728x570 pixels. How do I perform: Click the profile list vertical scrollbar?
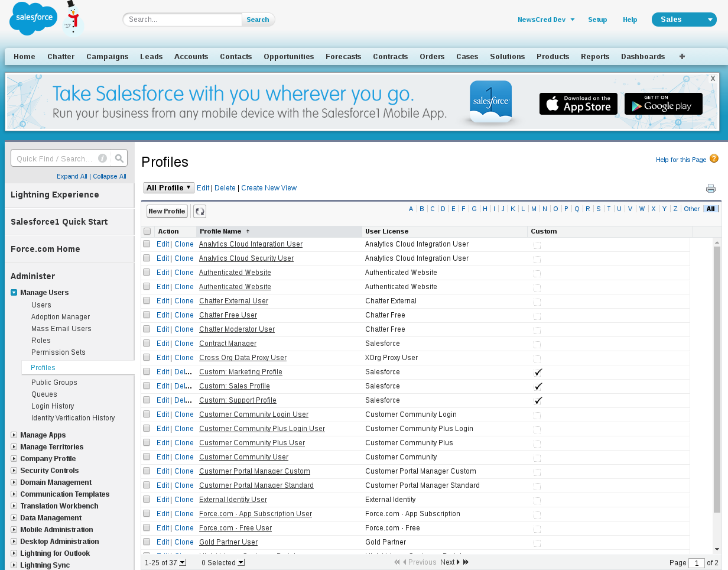pos(717,379)
